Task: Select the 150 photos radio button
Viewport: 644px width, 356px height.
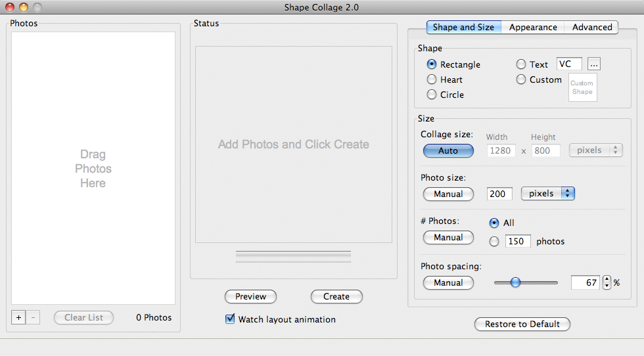Action: click(x=494, y=241)
